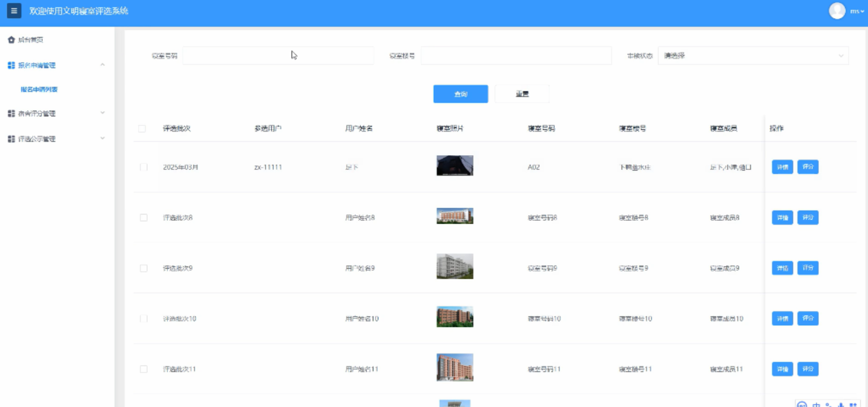Tick the checkbox for row 评选批次10

[144, 319]
